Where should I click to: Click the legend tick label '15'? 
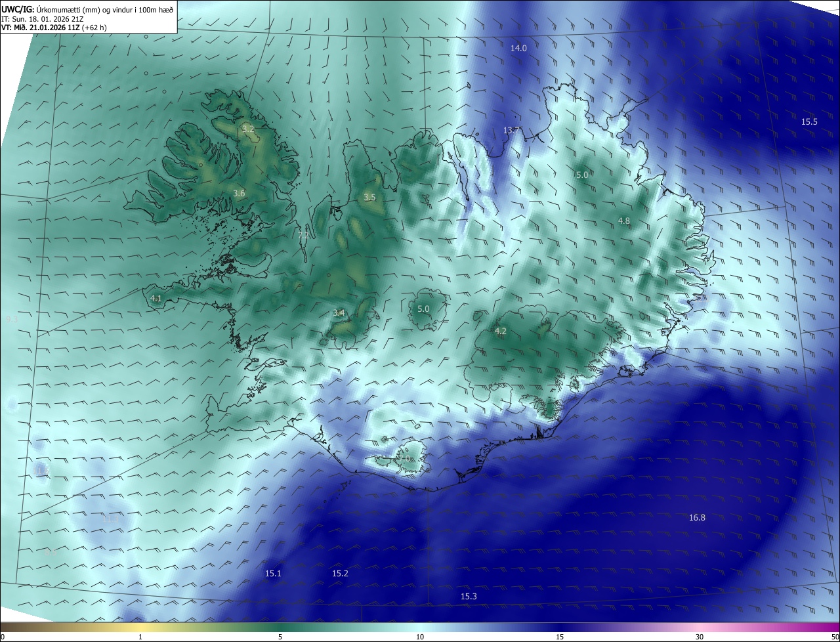[x=560, y=637]
